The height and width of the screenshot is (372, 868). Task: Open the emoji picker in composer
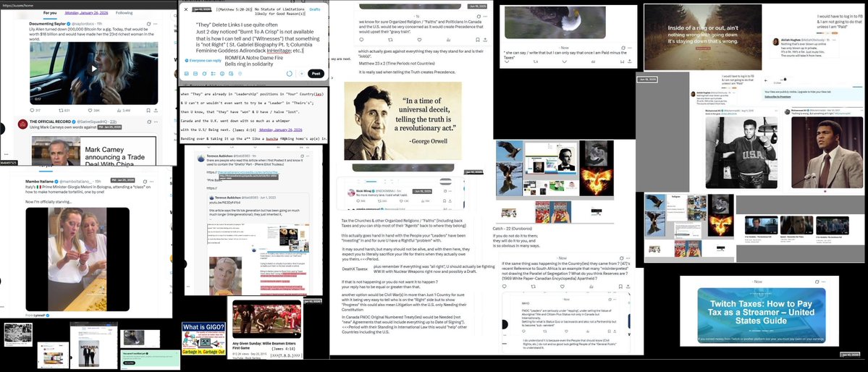[x=222, y=74]
